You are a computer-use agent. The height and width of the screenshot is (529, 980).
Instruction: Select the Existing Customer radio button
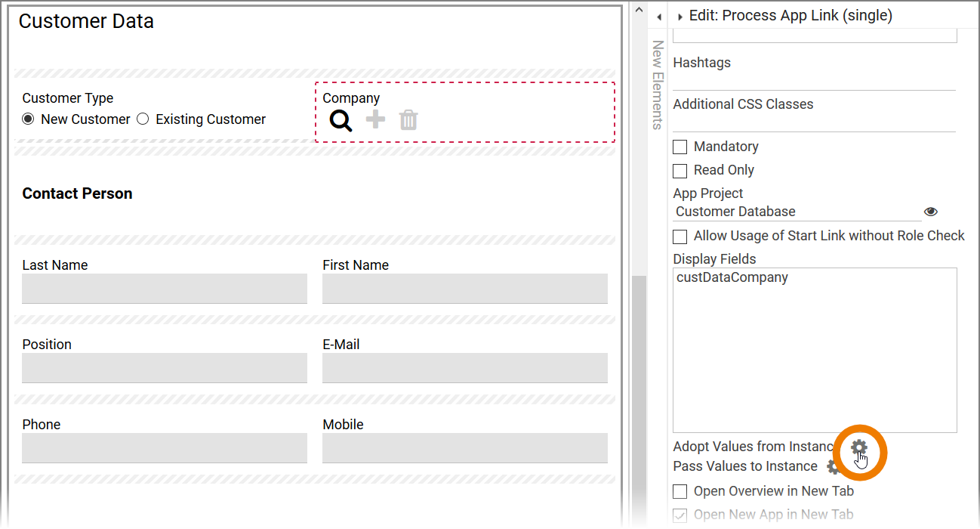(143, 119)
